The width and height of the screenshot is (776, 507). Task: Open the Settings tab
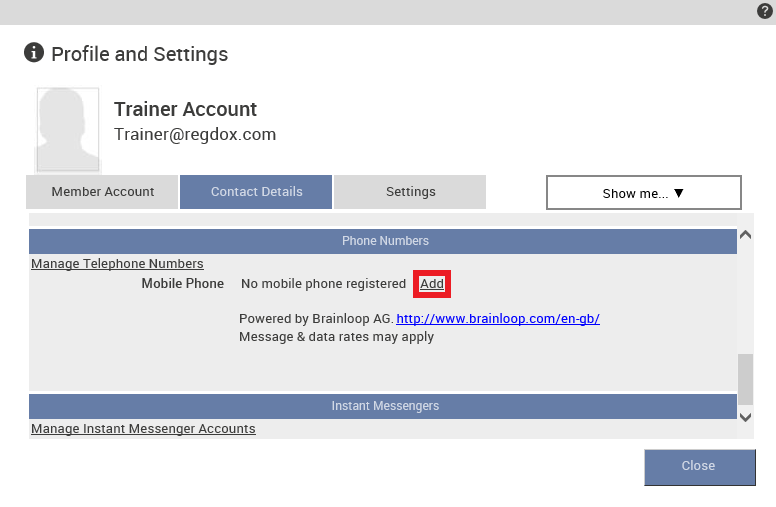[x=410, y=192]
